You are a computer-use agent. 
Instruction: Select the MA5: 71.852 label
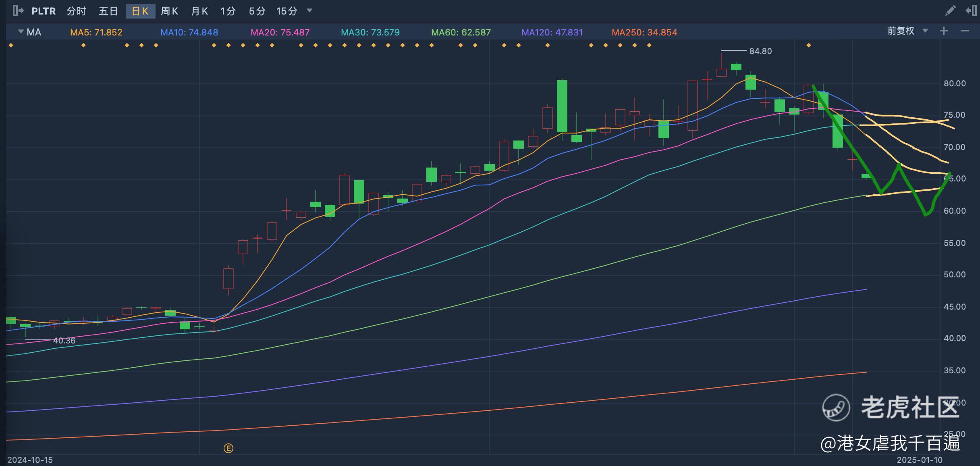click(96, 32)
